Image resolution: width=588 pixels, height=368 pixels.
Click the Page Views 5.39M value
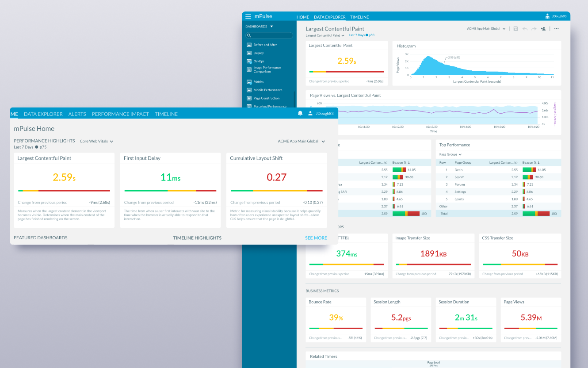point(531,318)
